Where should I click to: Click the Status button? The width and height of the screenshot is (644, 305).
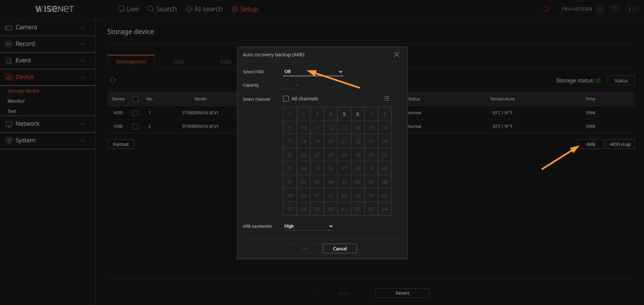tap(621, 81)
